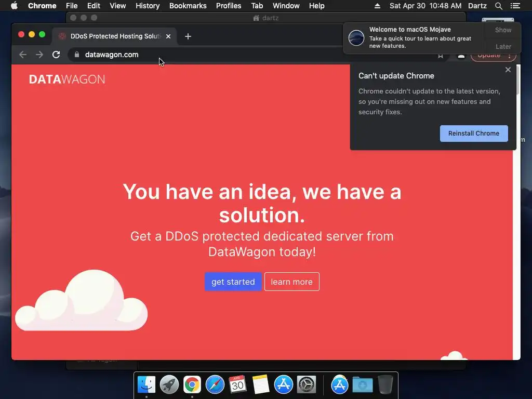Screen dimensions: 532x399
Task: Click the DATAWAGON logo
Action: pyautogui.click(x=67, y=79)
